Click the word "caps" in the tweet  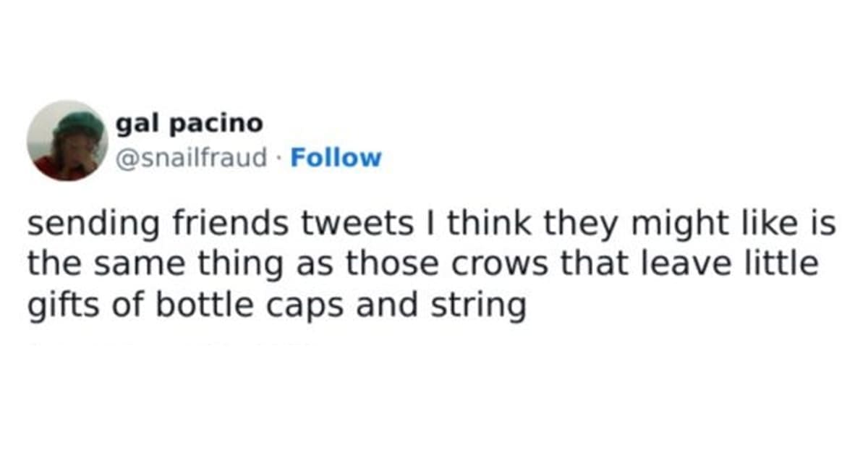286,306
